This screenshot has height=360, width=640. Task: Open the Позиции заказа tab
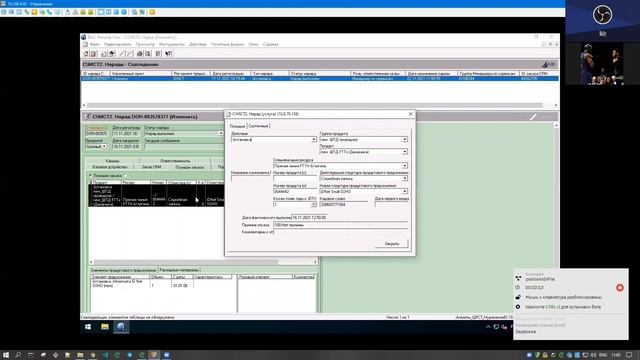click(189, 167)
